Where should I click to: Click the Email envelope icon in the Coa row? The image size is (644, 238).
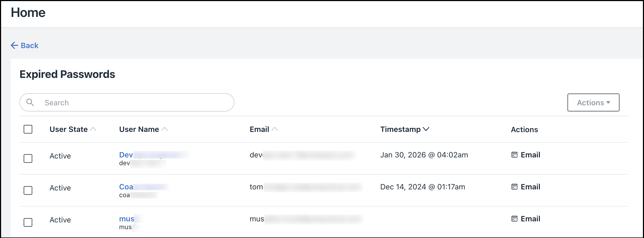click(x=514, y=187)
